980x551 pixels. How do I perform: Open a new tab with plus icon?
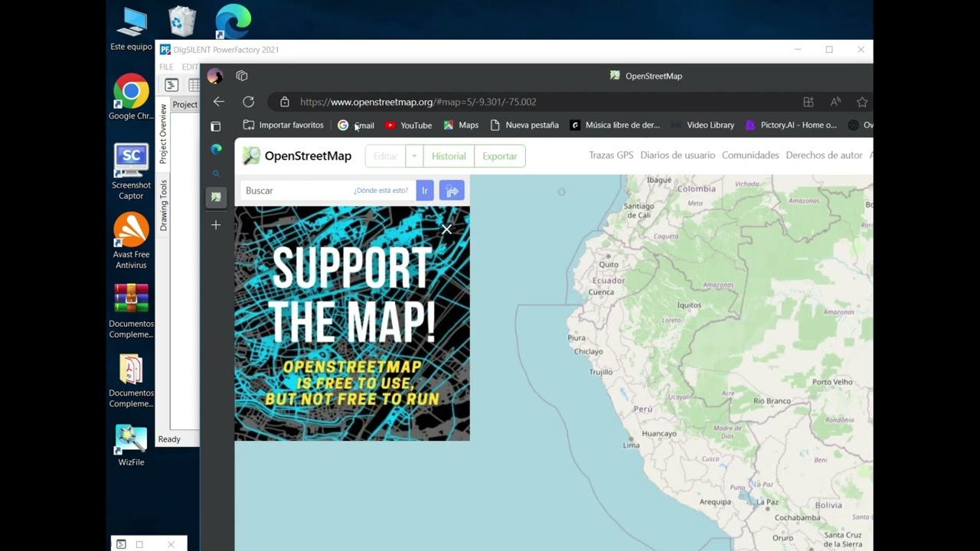tap(216, 225)
